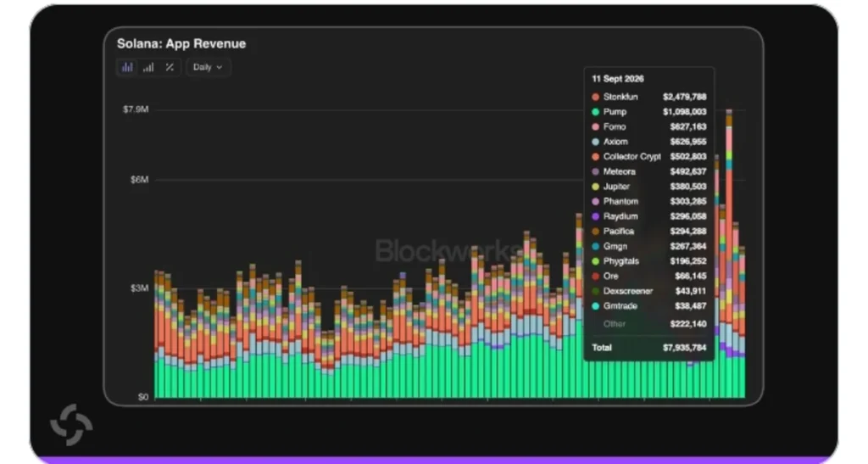Click the circular logo below the chart
Viewport: 868px width, 464px height.
[x=71, y=425]
